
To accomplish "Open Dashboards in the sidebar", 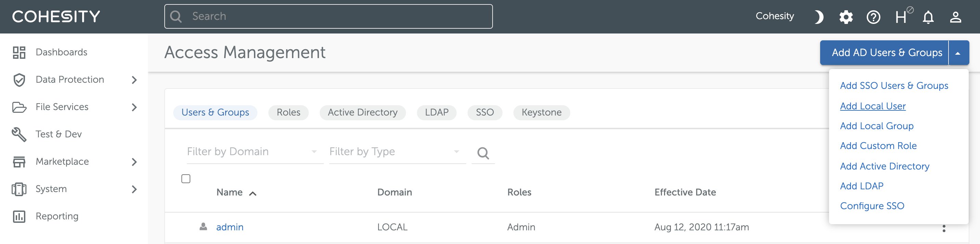I will point(62,52).
